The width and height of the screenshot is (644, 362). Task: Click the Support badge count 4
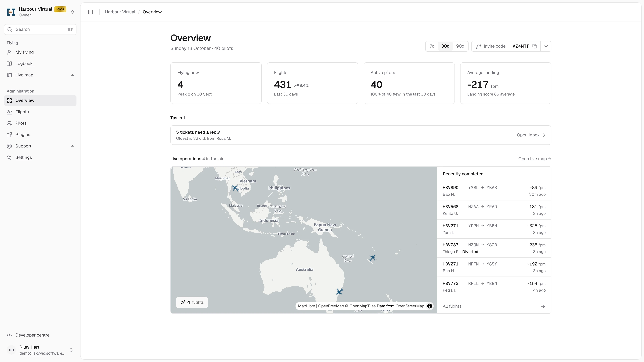coord(72,146)
